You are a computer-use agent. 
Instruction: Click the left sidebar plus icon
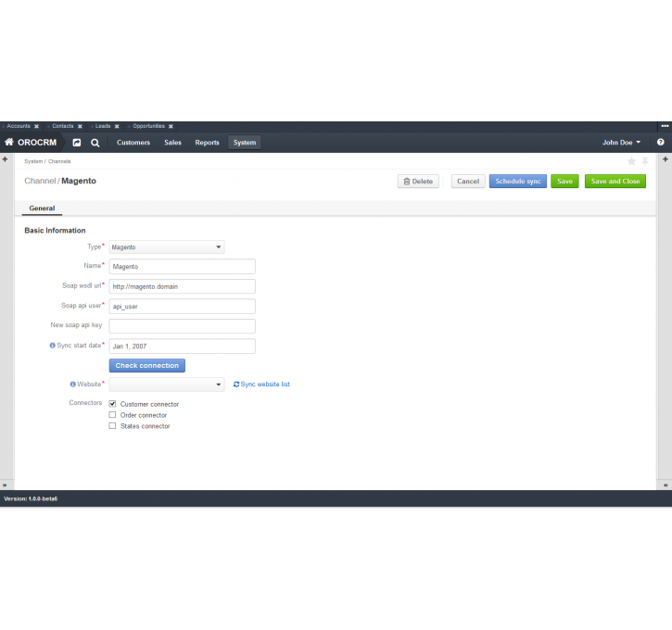click(x=6, y=159)
